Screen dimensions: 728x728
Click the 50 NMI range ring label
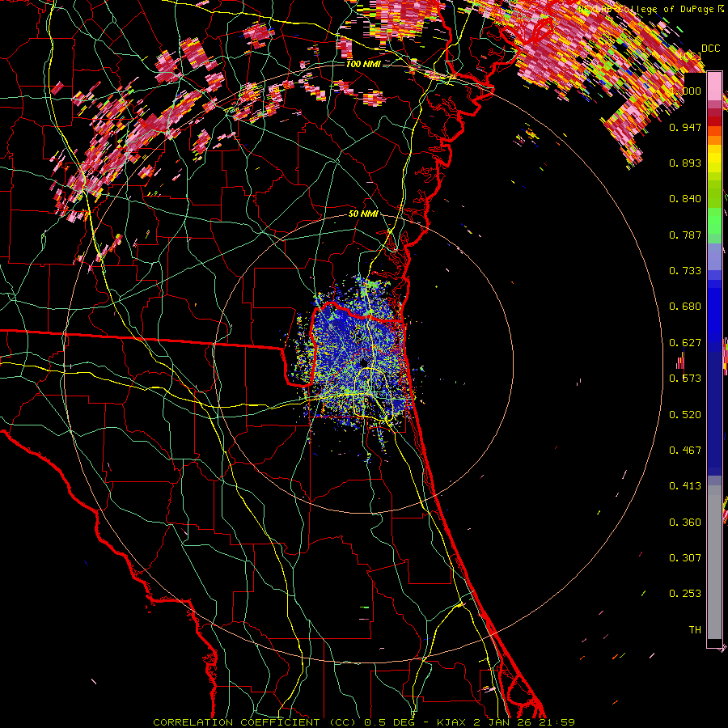[363, 214]
